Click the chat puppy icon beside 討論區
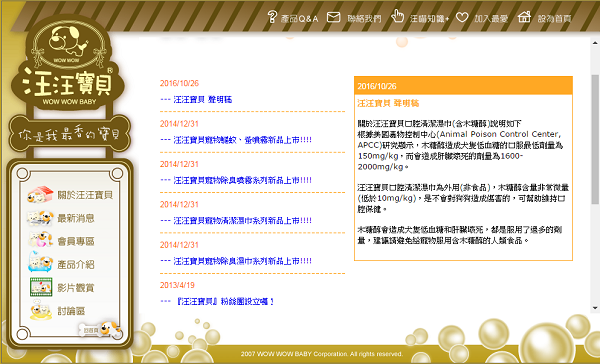 [41, 310]
